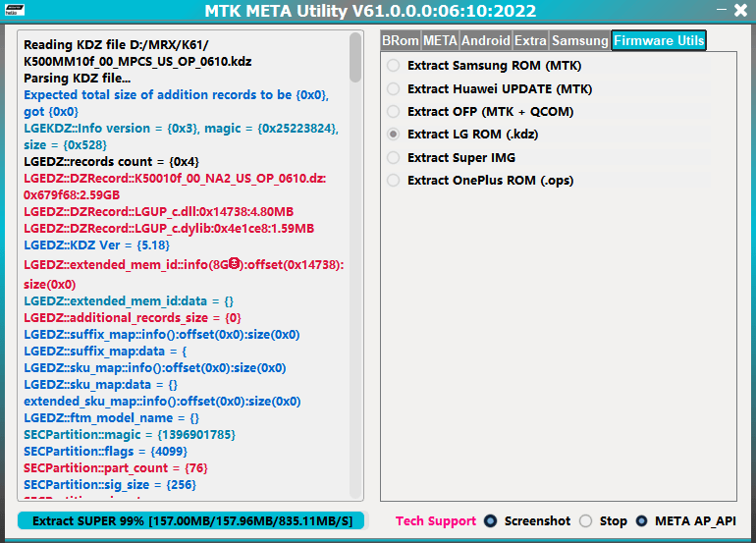
Task: Click 'LGEDZ::KDZ Ver = {5.18}' line
Action: (x=96, y=245)
